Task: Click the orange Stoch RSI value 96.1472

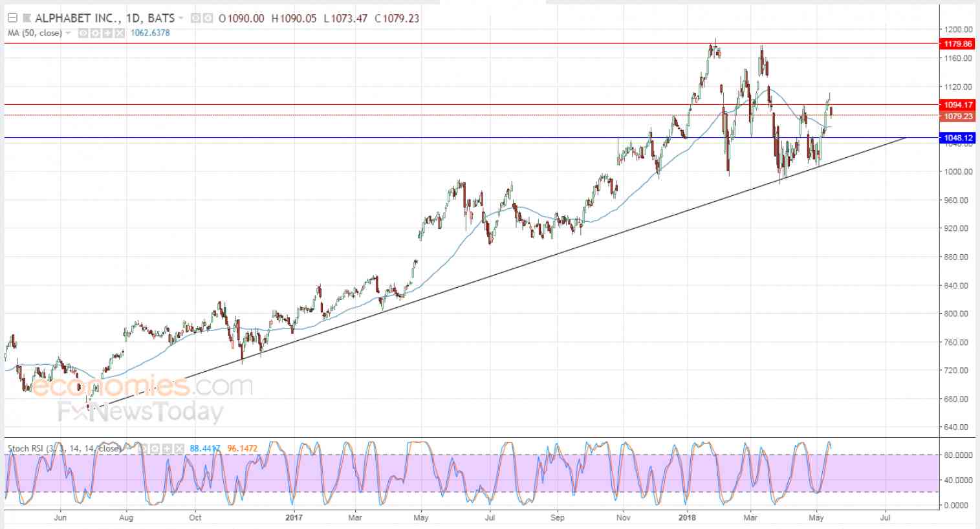Action: pos(242,448)
